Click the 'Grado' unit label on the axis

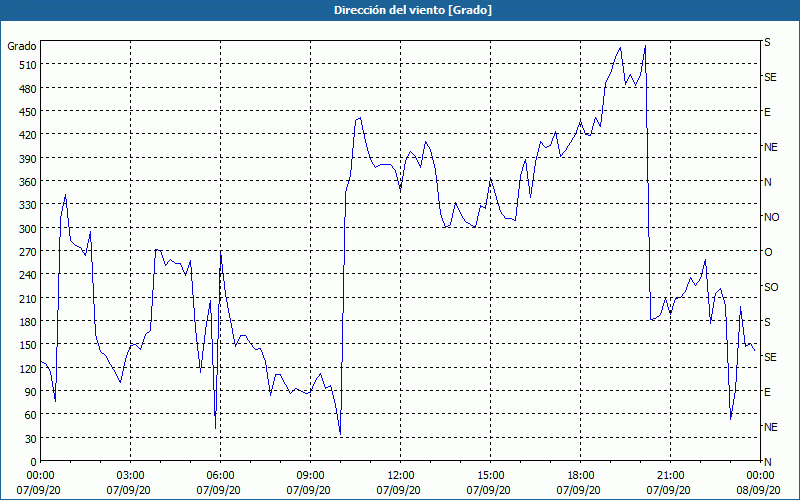pos(22,46)
